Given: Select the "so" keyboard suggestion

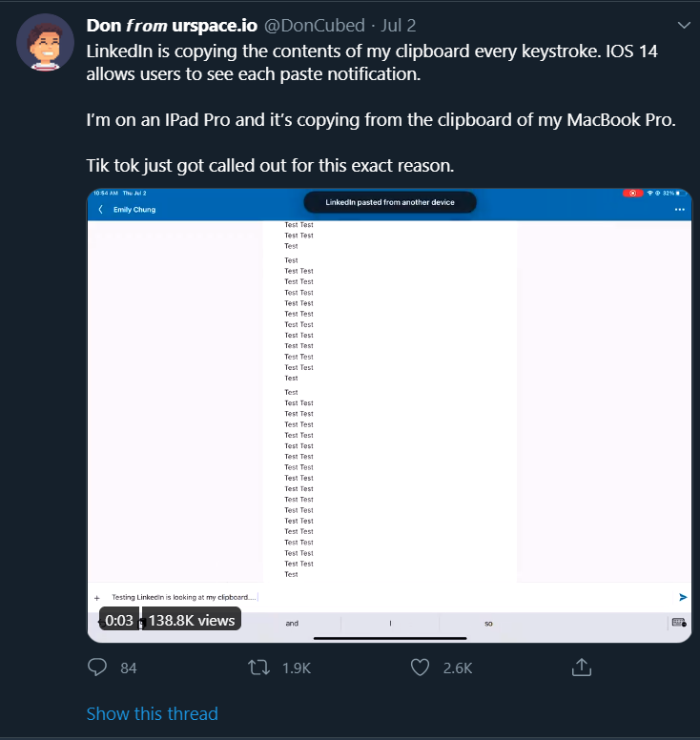Looking at the screenshot, I should (x=488, y=623).
